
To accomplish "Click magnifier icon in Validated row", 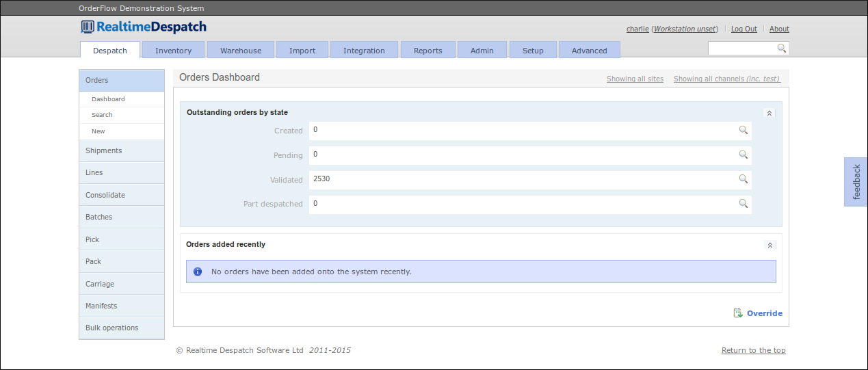I will [743, 179].
